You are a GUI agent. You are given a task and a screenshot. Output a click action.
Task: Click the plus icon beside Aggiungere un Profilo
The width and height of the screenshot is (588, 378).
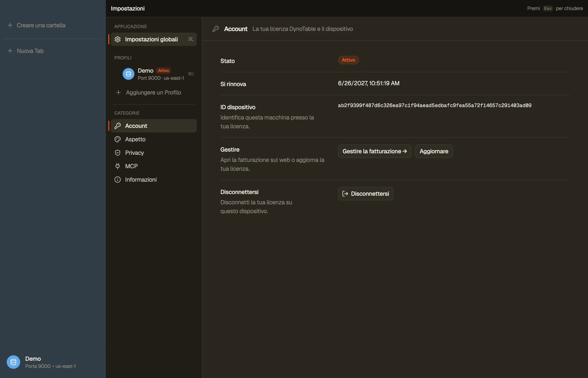pyautogui.click(x=118, y=93)
